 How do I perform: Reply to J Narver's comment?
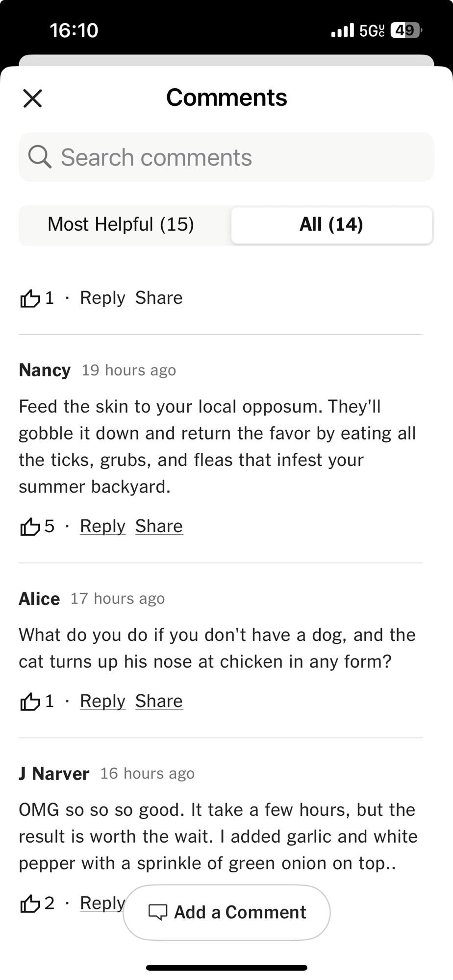coord(101,903)
